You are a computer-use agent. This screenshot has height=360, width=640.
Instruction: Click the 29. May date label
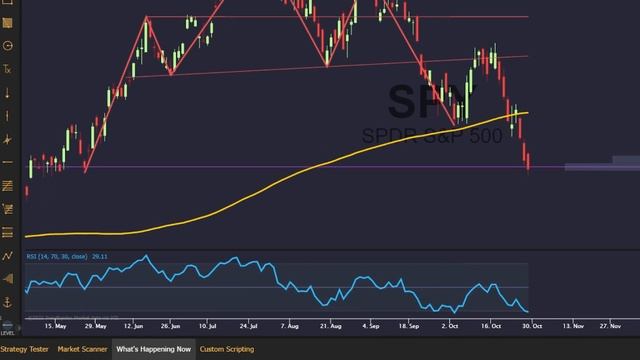pyautogui.click(x=96, y=326)
